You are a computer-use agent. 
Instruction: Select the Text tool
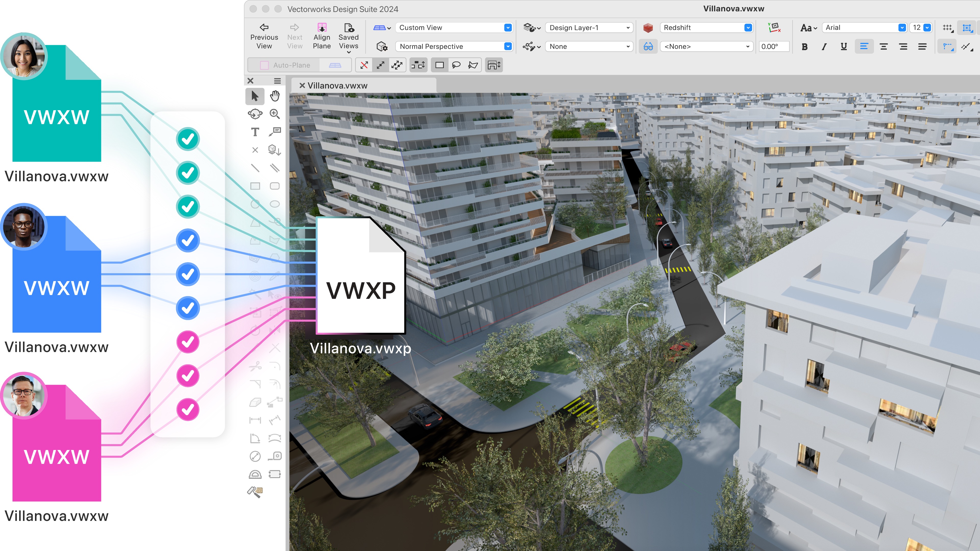(x=255, y=132)
